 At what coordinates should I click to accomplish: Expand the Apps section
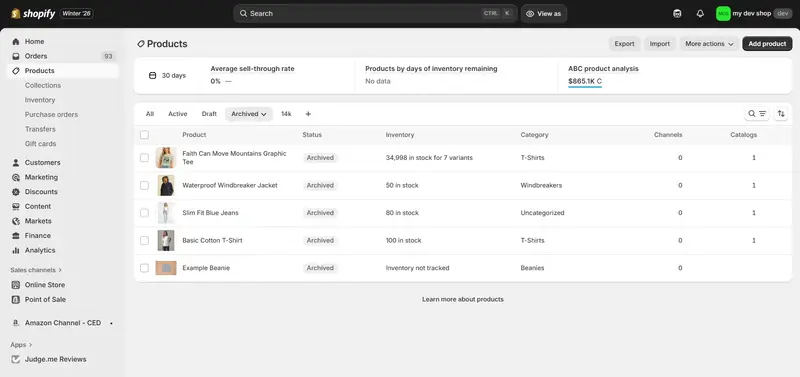[x=21, y=345]
